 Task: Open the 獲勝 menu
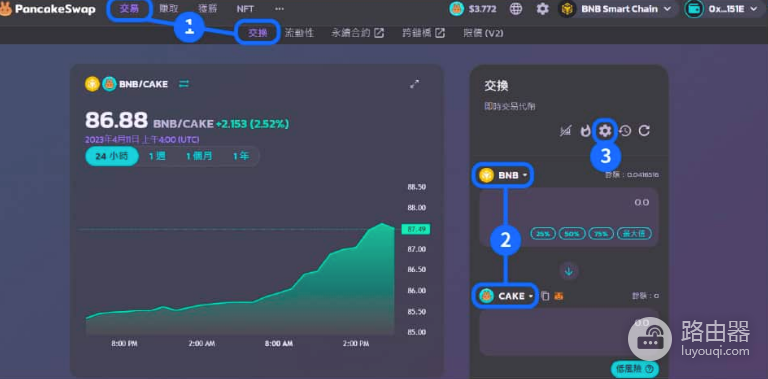click(208, 9)
